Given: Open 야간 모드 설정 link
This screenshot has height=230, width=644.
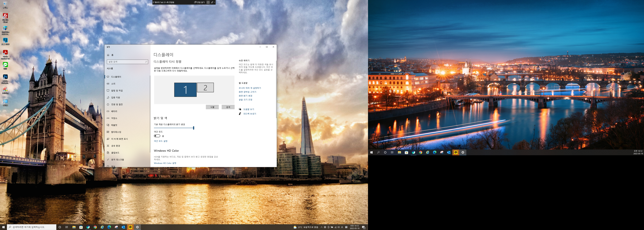Looking at the screenshot, I should [x=161, y=141].
